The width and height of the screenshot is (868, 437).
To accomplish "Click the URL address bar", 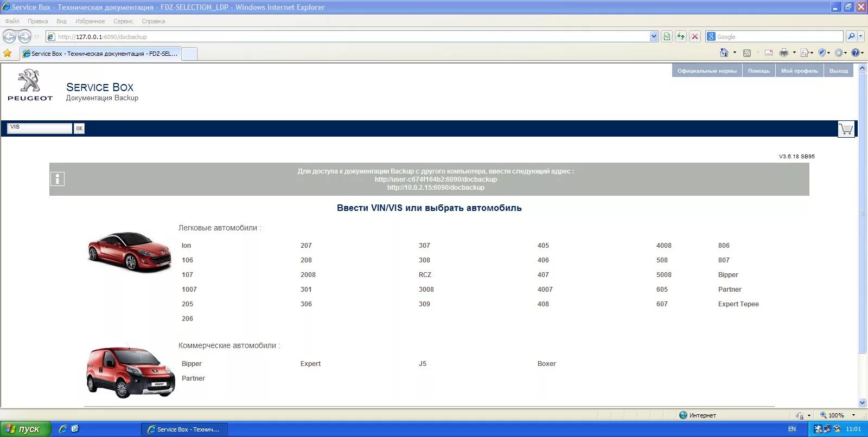I will pyautogui.click(x=352, y=36).
